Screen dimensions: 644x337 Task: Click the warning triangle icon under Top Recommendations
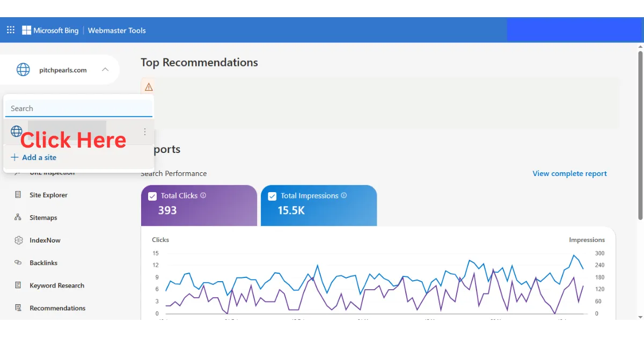[x=149, y=87]
